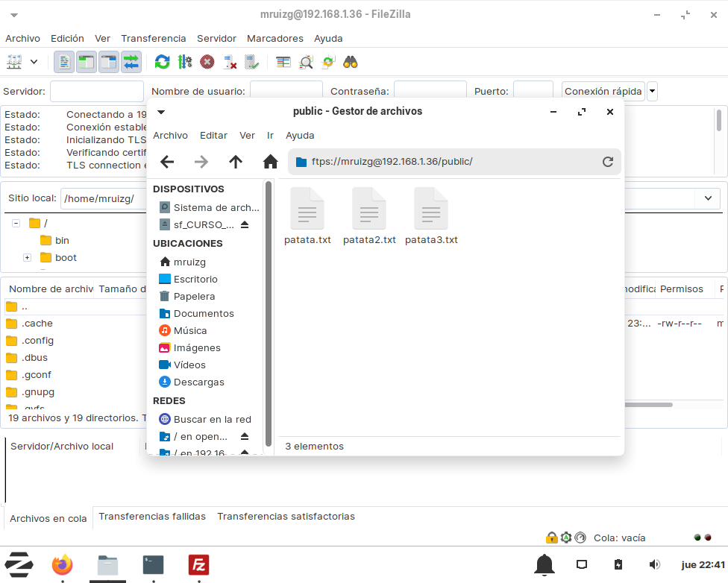Open FileZilla Site Manager icon
728x583 pixels.
[x=14, y=62]
